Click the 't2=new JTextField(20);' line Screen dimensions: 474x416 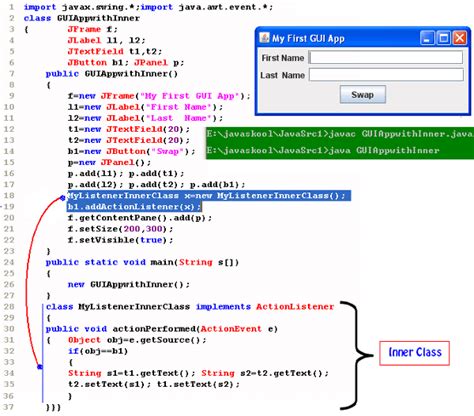(x=129, y=140)
